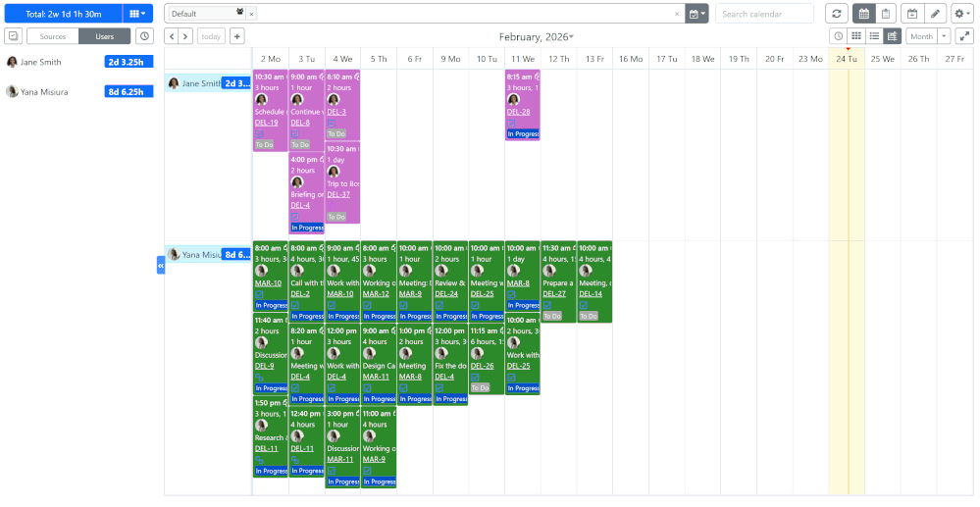Click the avatar inside the DEL-19 event

261,99
